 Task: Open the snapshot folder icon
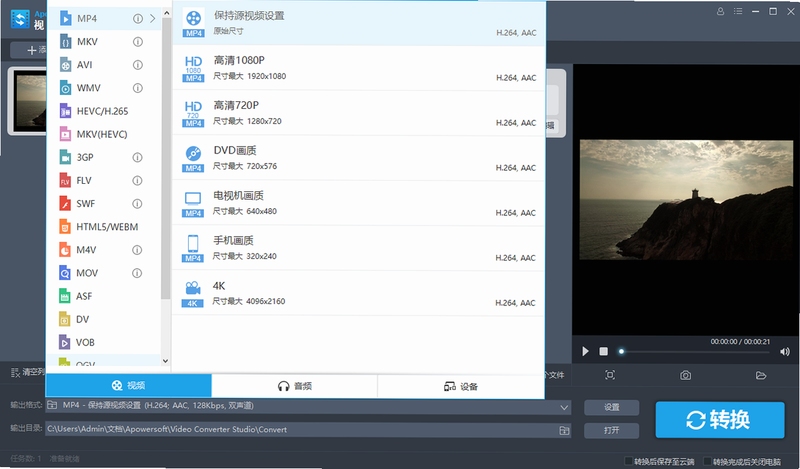tap(761, 376)
